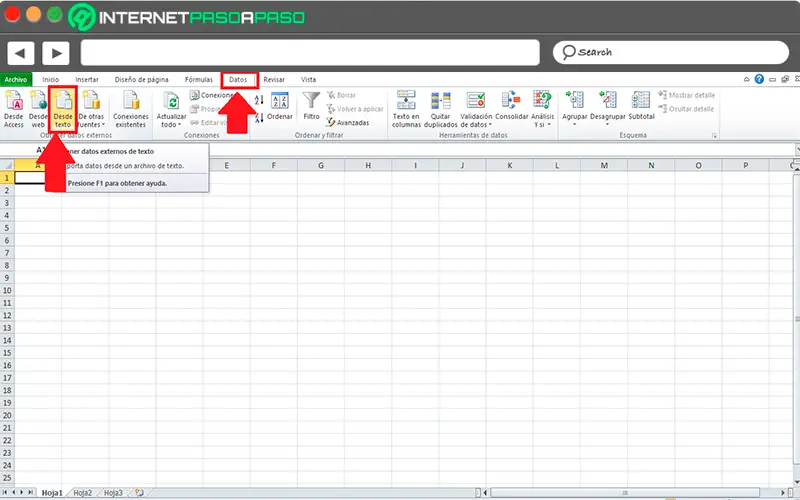This screenshot has width=800, height=500.
Task: Switch to the Insertar tab
Action: coord(87,80)
